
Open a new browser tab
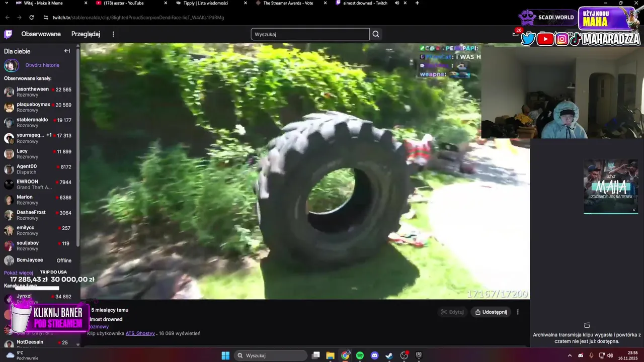(x=417, y=3)
